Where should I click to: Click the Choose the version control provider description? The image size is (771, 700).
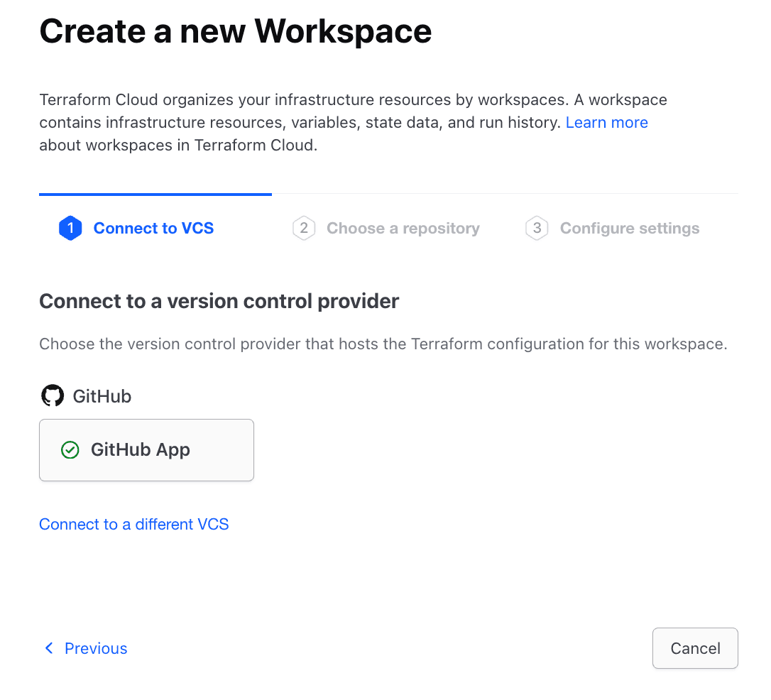[x=383, y=344]
